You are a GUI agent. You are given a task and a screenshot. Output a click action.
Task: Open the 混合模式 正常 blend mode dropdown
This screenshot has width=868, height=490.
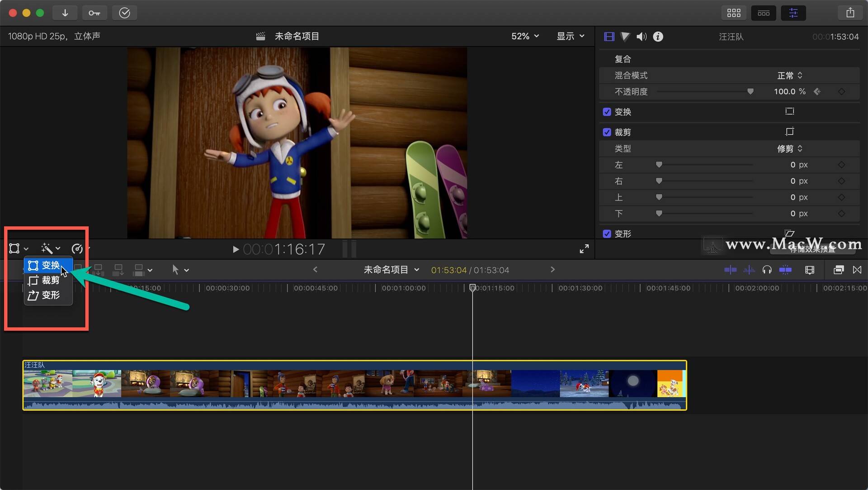789,76
